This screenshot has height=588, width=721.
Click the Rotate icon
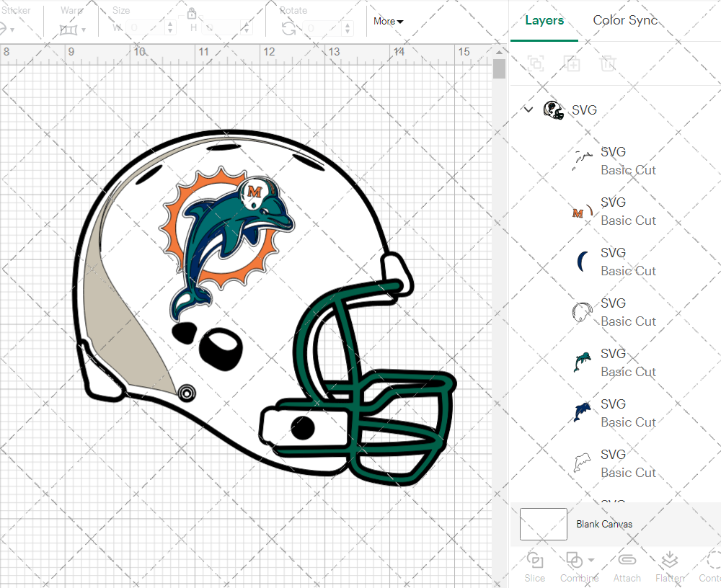click(x=289, y=29)
